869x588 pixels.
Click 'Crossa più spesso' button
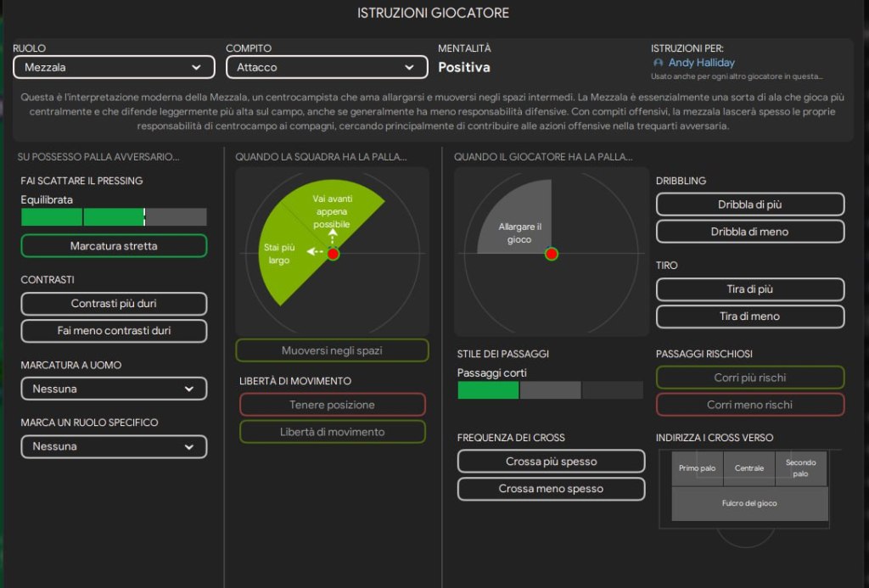pos(551,462)
